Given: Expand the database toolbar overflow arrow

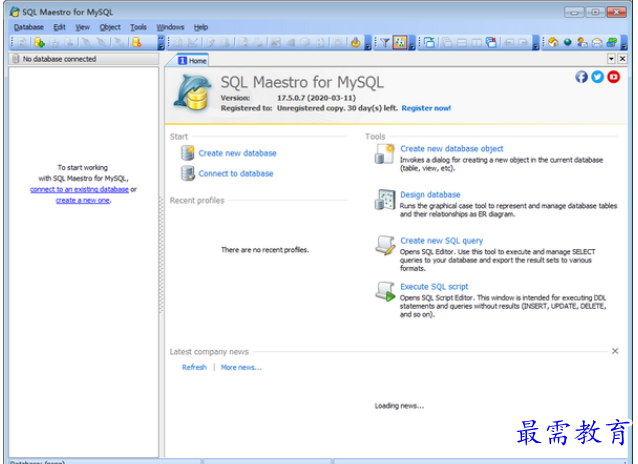Looking at the screenshot, I should 161,43.
